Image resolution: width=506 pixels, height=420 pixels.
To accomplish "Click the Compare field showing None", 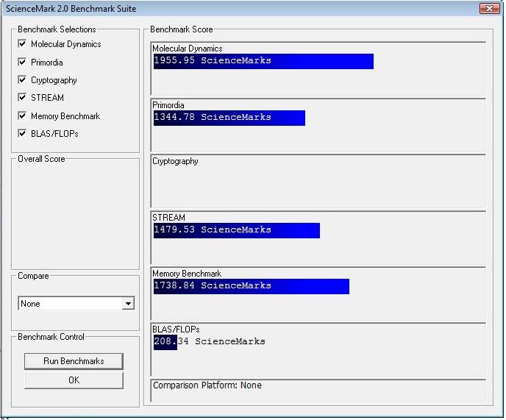I will click(70, 304).
